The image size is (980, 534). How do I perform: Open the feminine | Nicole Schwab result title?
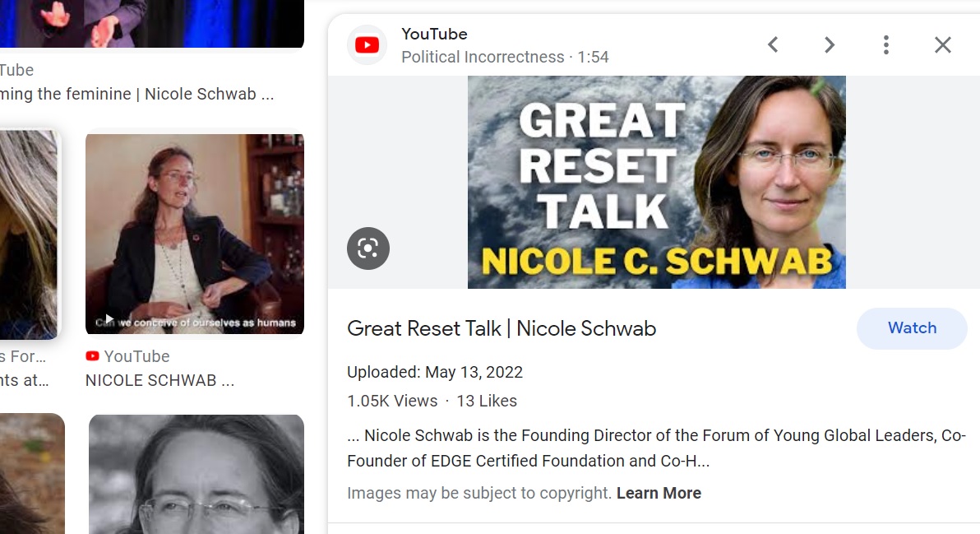tap(136, 94)
